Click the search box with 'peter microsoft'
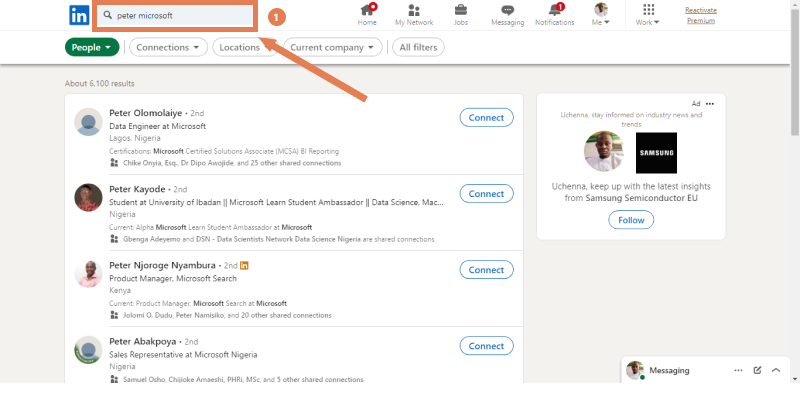This screenshot has width=800, height=401. coord(176,15)
